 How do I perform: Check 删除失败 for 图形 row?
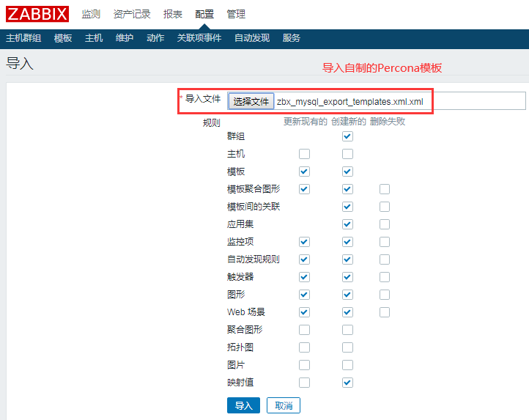pos(385,295)
